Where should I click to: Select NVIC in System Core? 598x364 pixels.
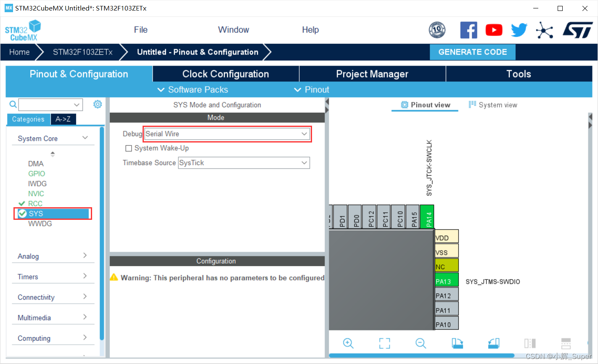[36, 194]
